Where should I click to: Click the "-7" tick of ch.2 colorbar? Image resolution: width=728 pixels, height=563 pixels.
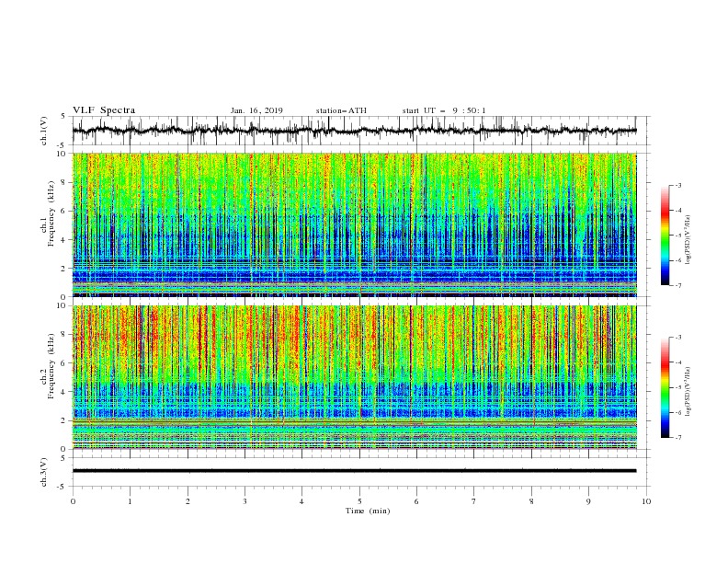coord(678,438)
